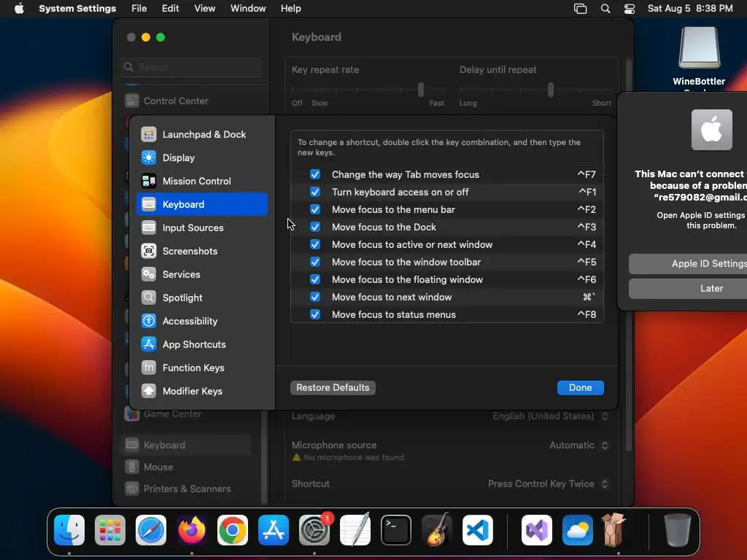The width and height of the screenshot is (747, 560).
Task: Open Visual Studio purple icon in Dock
Action: 537,530
